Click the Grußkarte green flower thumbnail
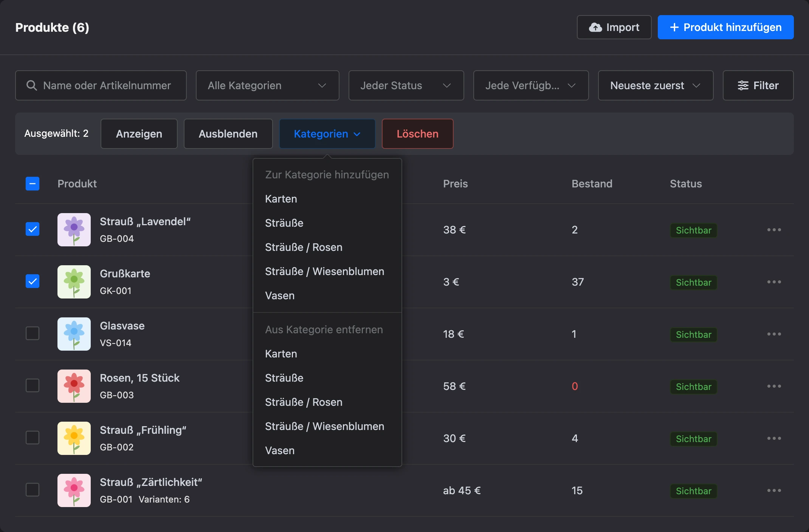 click(74, 282)
